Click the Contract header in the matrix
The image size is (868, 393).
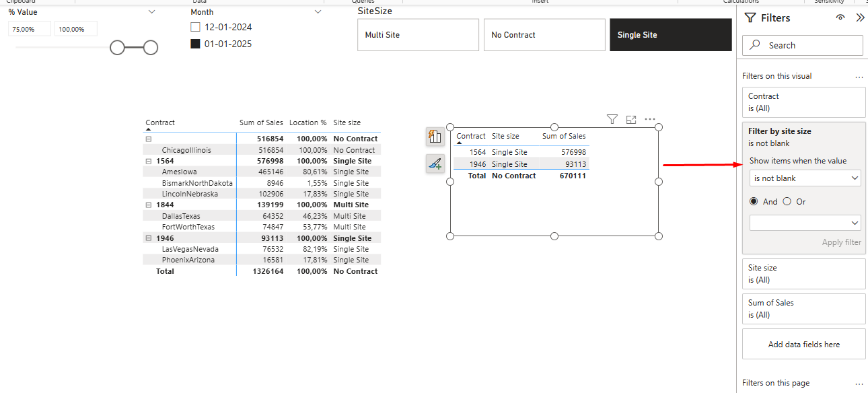[x=160, y=122]
